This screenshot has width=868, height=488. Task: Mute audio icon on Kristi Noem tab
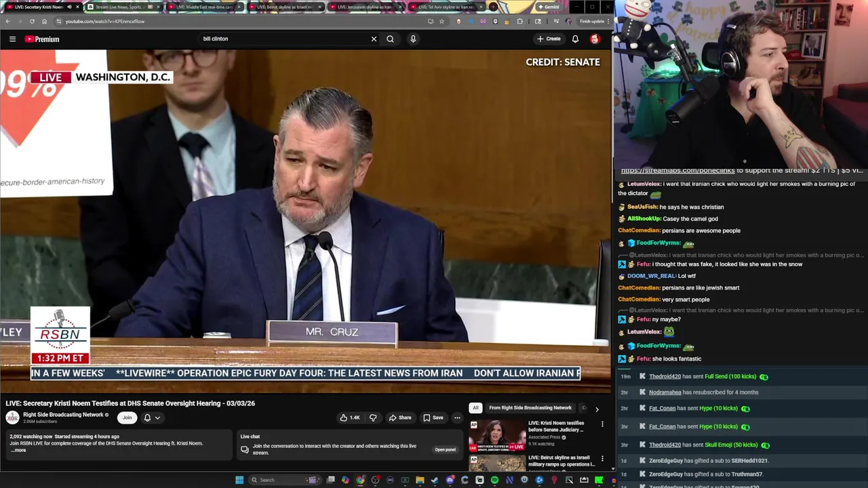[x=69, y=7]
